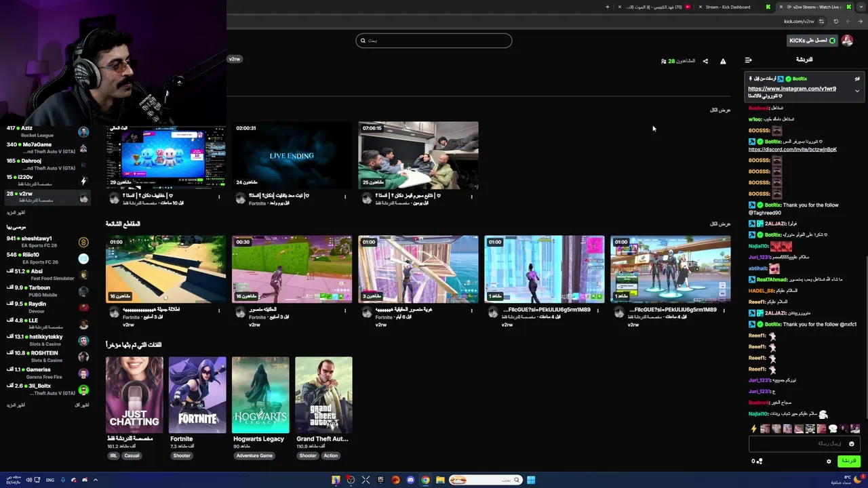Click the send message input field

(x=804, y=444)
